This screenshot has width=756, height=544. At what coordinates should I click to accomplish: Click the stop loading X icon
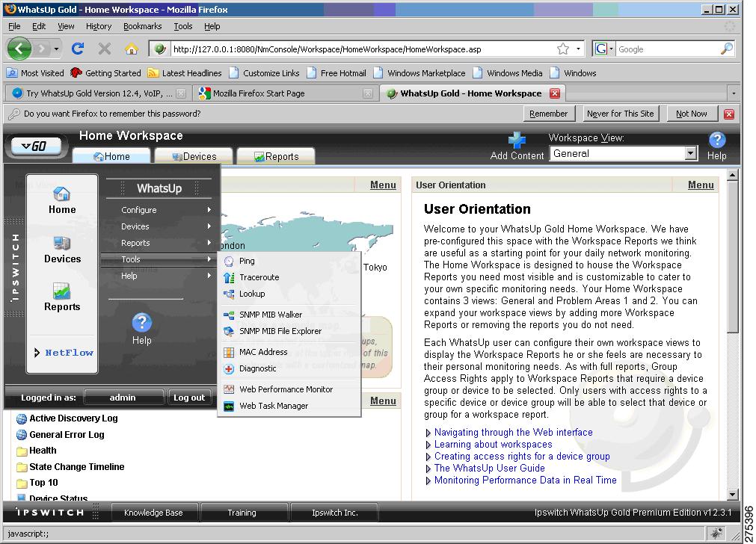point(104,49)
